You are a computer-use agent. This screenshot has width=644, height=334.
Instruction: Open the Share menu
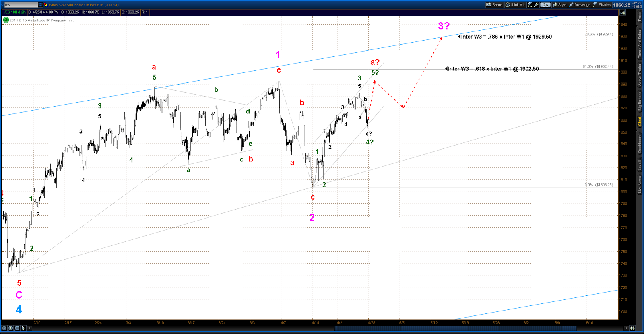[494, 5]
